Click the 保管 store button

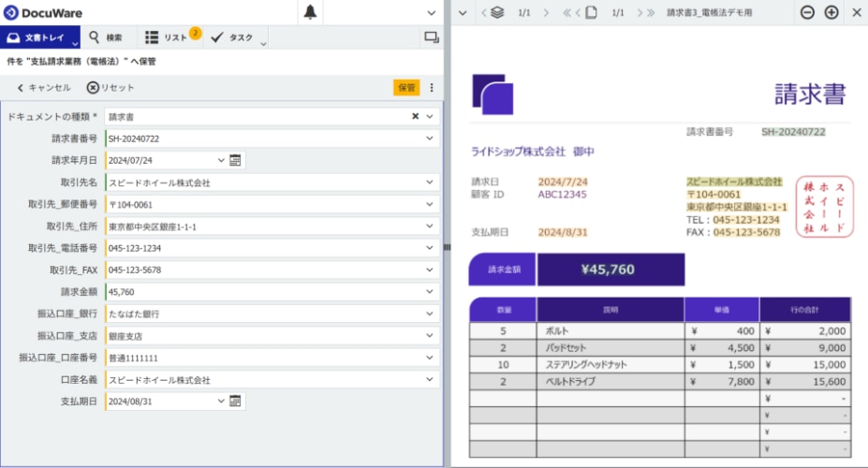tap(406, 88)
